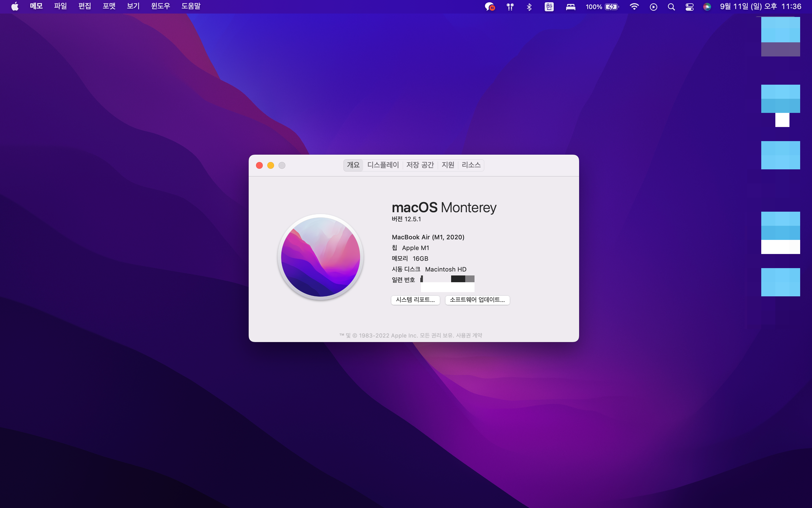Click the 소프트웨어 업데이트... button
Image resolution: width=812 pixels, height=508 pixels.
[x=477, y=300]
